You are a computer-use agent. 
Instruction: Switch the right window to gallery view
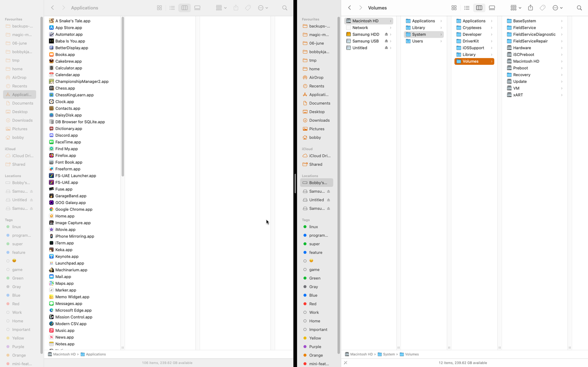coord(492,7)
